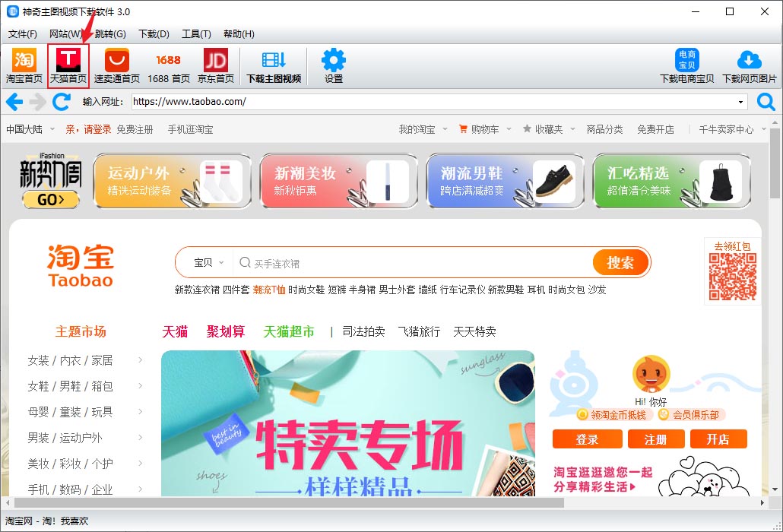Open the 手机逛淘宝 link
The image size is (783, 532).
[190, 129]
